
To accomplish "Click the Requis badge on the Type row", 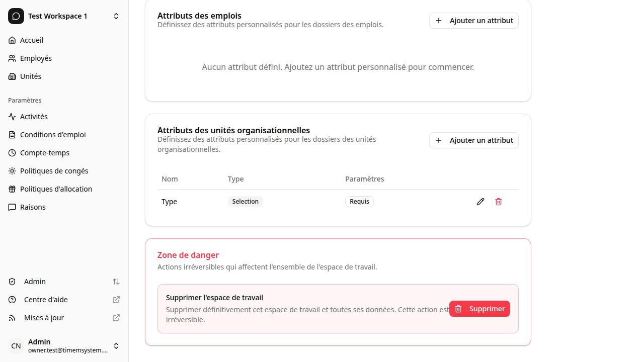I will (x=359, y=201).
